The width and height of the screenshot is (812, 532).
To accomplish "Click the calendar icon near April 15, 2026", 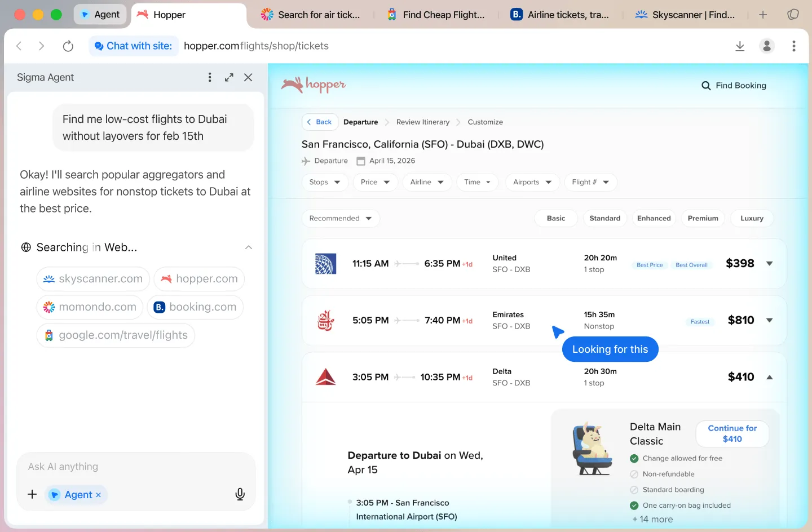I will [361, 161].
